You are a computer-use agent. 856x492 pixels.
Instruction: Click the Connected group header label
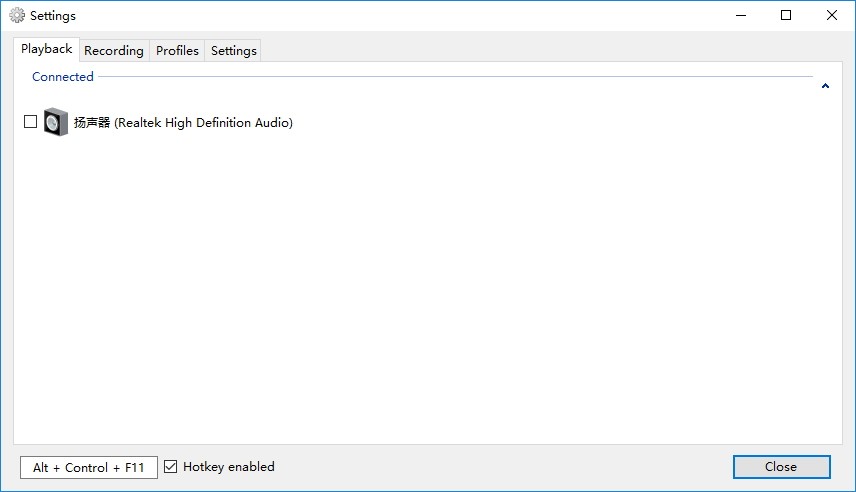62,77
